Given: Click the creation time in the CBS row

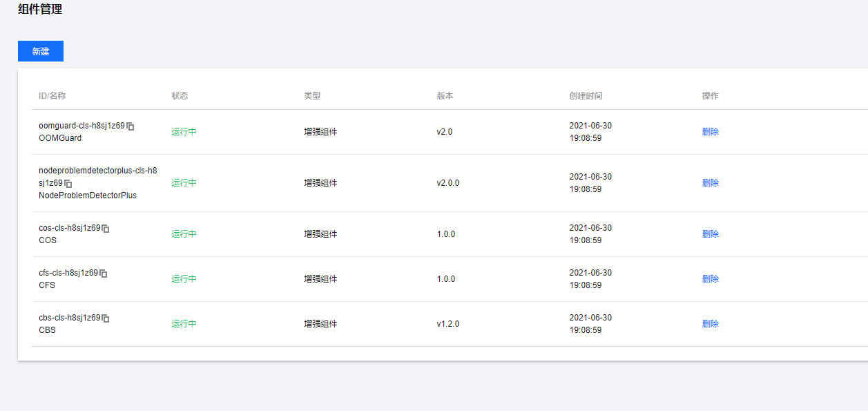Looking at the screenshot, I should [x=590, y=324].
